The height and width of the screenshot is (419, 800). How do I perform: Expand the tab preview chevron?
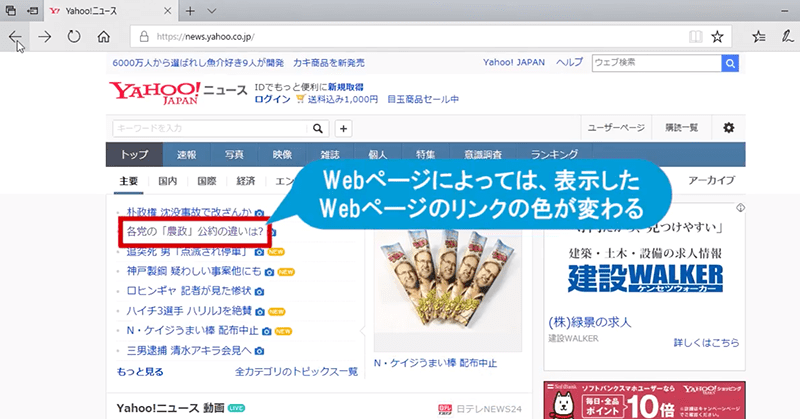click(x=212, y=11)
